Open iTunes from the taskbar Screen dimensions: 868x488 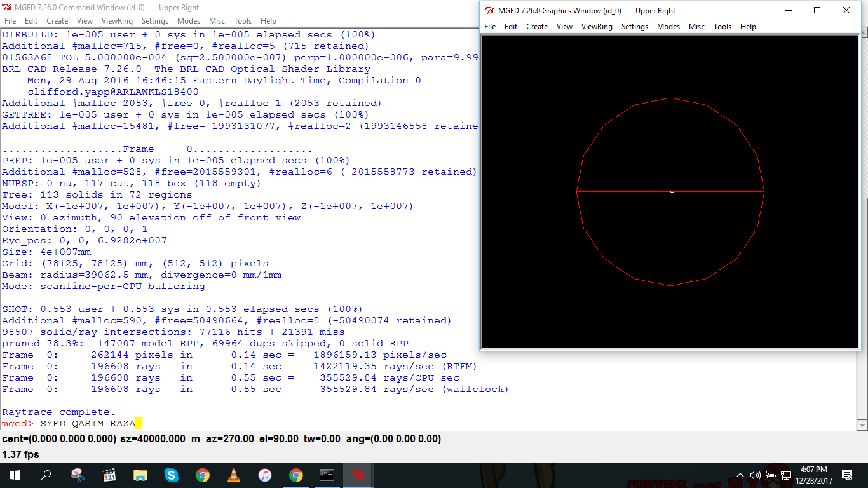point(264,475)
